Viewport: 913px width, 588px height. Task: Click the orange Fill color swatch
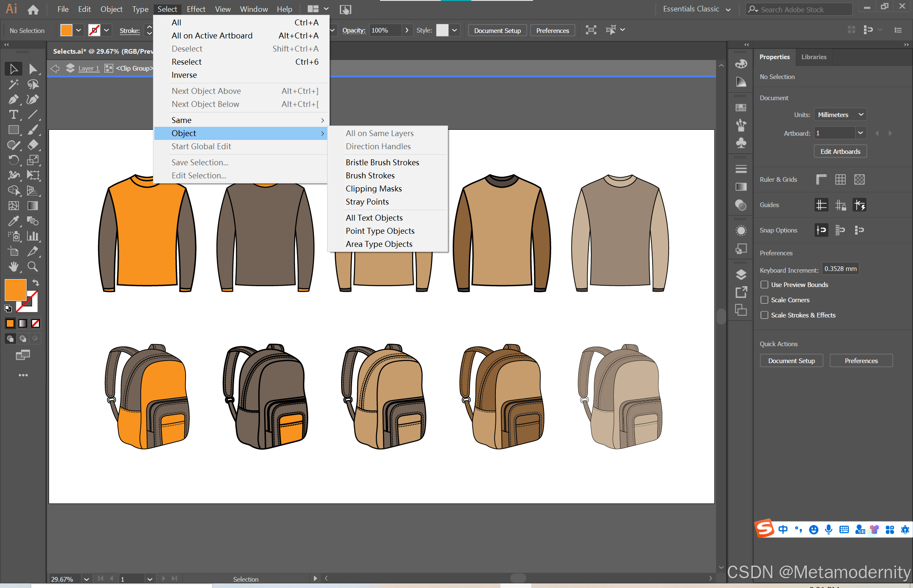(16, 290)
